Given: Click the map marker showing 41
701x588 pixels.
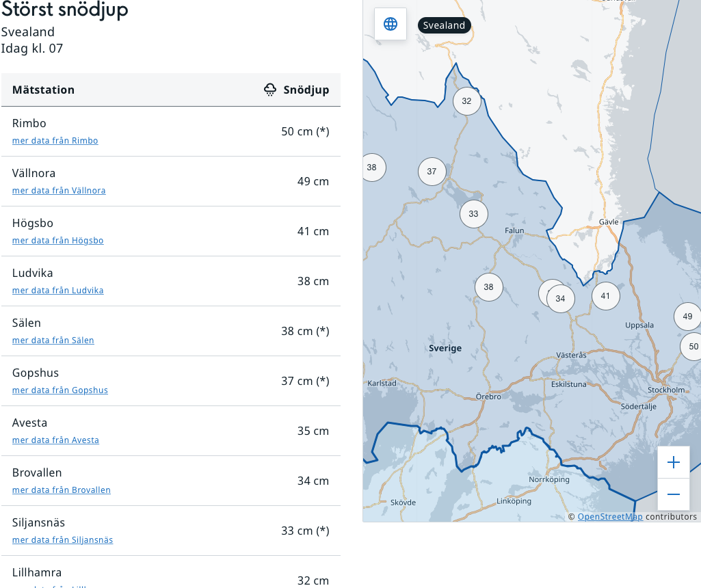Looking at the screenshot, I should coord(605,296).
